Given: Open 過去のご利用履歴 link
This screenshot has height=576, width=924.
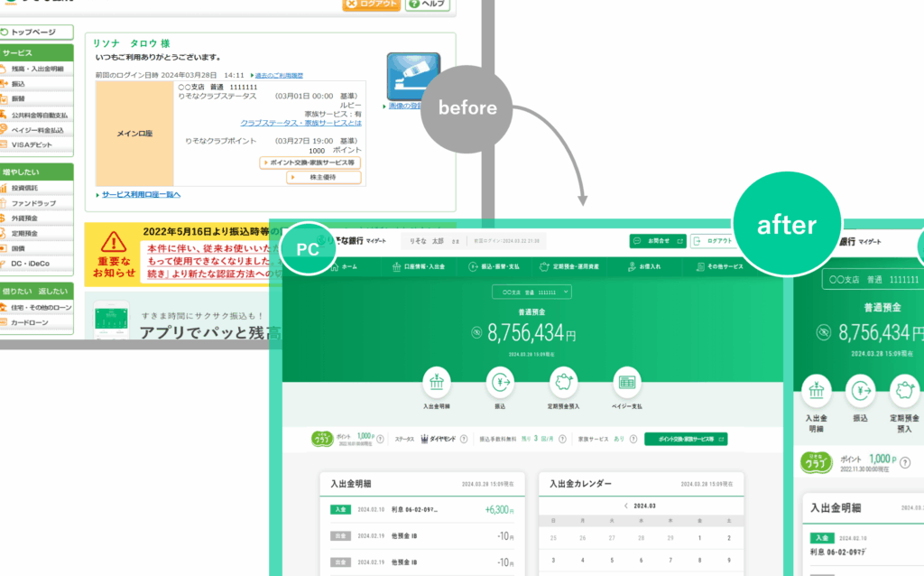Looking at the screenshot, I should coord(279,76).
